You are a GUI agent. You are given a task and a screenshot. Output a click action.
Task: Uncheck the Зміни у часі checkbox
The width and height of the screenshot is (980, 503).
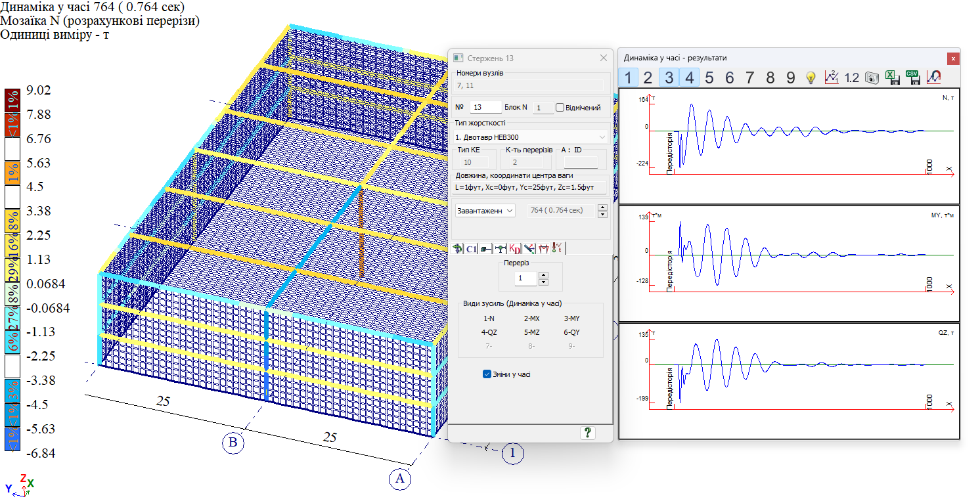coord(487,374)
